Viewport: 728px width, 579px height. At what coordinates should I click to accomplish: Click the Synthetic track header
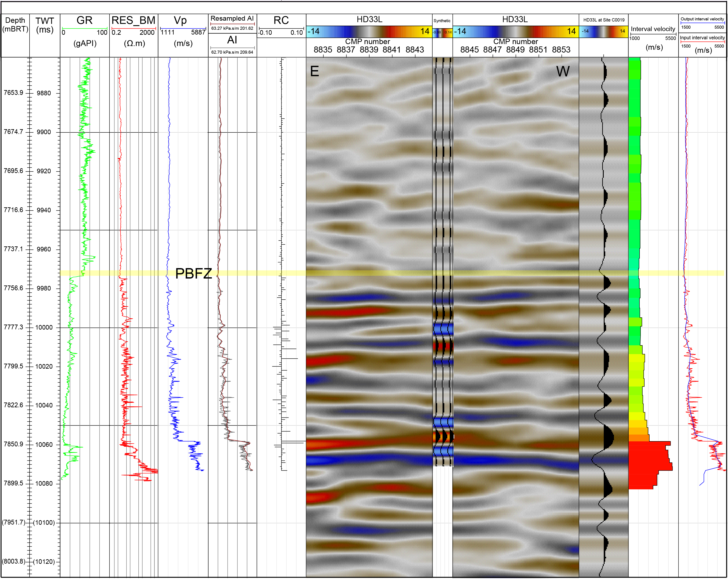[442, 21]
